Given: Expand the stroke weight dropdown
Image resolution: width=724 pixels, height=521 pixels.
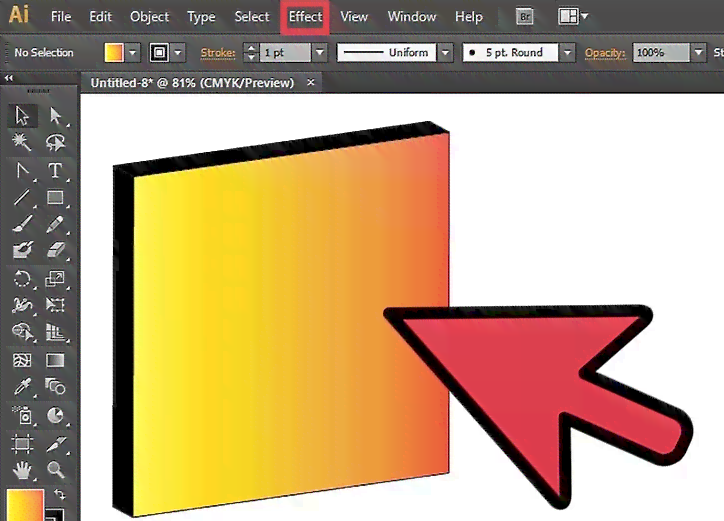Looking at the screenshot, I should [320, 53].
